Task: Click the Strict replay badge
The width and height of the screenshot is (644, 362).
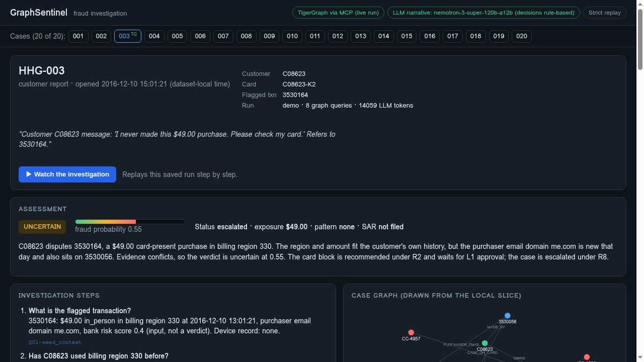Action: (604, 12)
